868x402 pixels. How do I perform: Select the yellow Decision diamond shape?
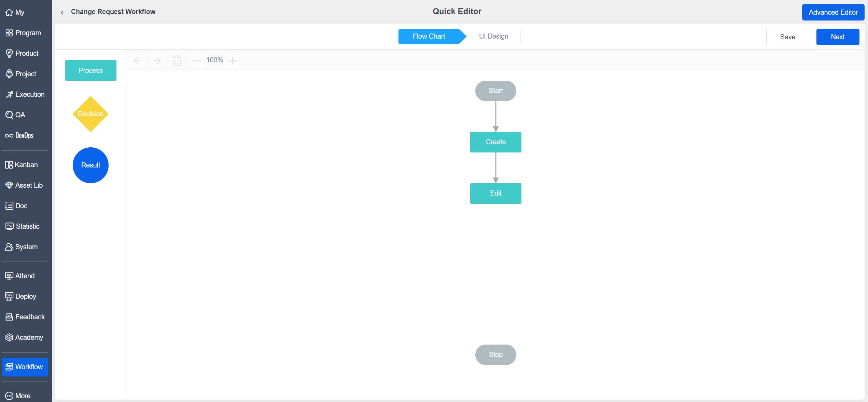90,114
